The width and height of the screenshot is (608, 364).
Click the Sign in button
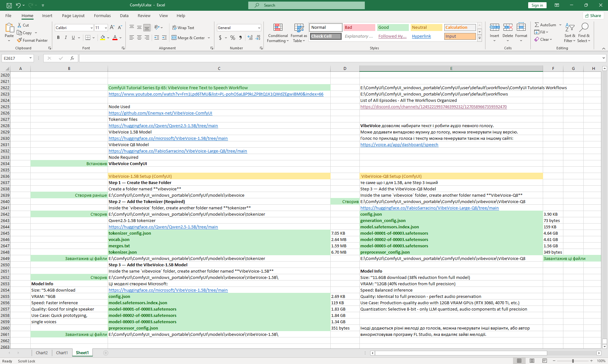click(537, 5)
